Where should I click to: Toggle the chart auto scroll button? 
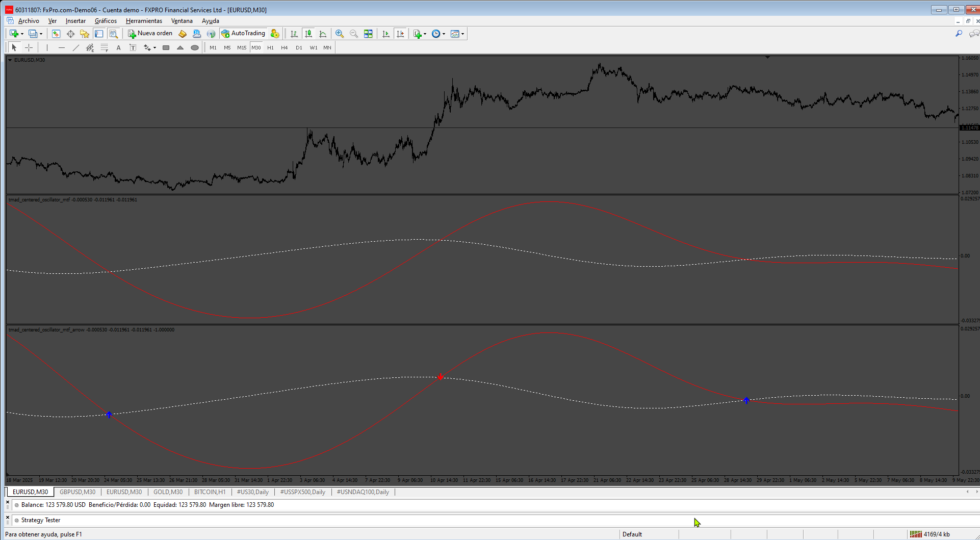(386, 34)
